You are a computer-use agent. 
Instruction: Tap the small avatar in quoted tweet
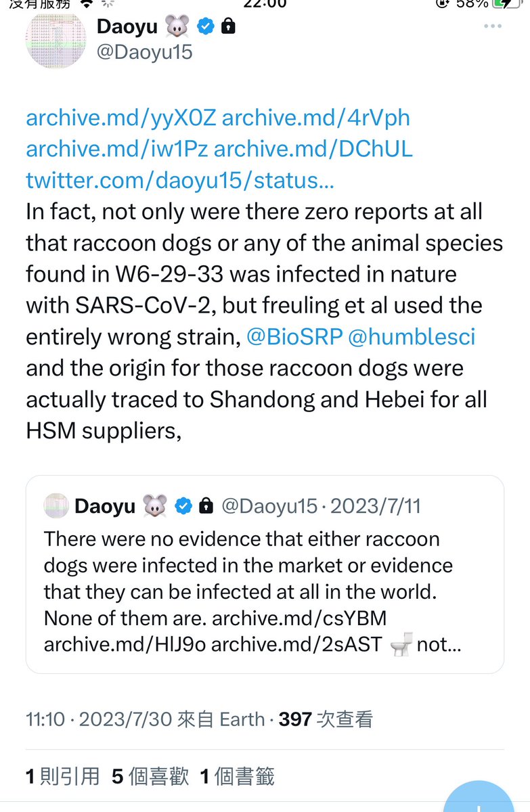click(x=56, y=505)
